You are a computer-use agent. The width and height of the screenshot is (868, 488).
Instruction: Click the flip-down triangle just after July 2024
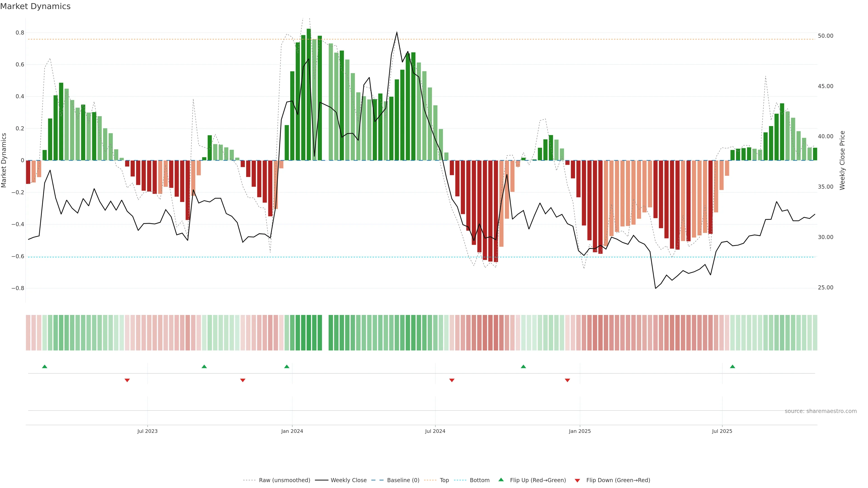click(x=452, y=380)
